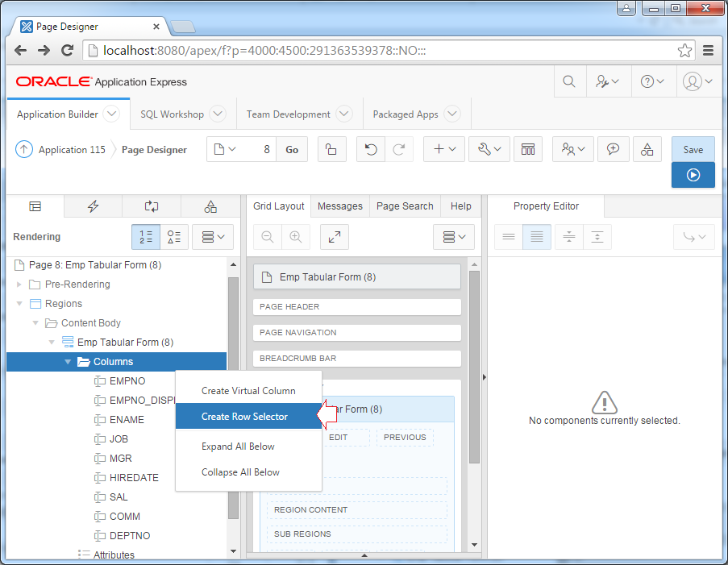Choose Create Virtual Column
Viewport: 728px width, 565px height.
[x=248, y=391]
